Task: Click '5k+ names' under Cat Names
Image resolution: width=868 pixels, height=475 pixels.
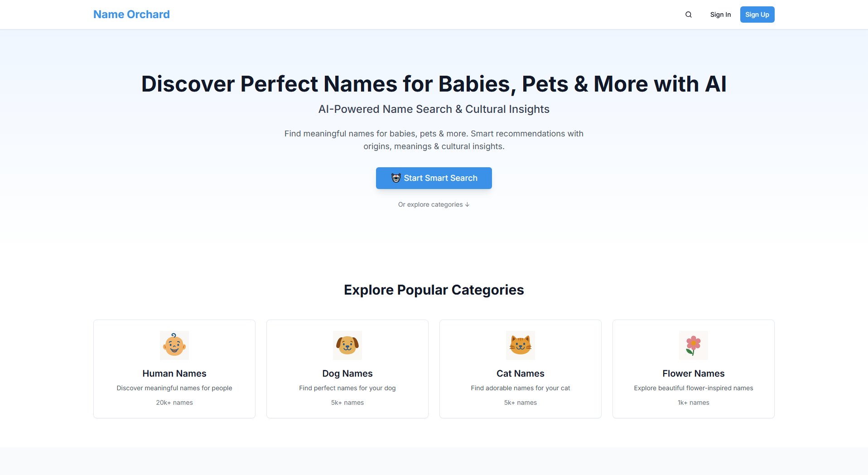Action: pyautogui.click(x=520, y=402)
